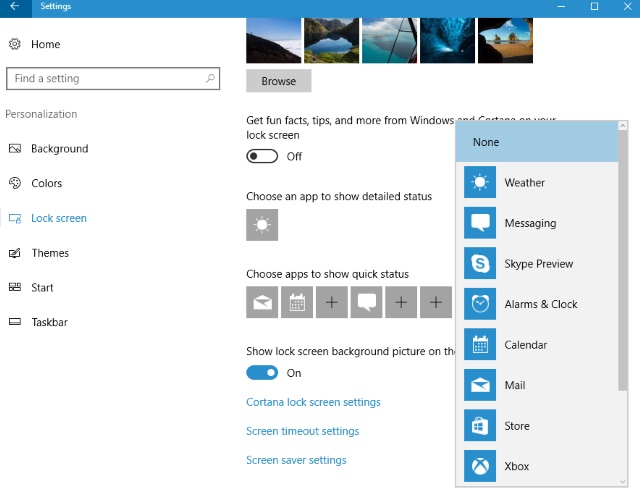Click the search magnifier icon
The height and width of the screenshot is (493, 640).
tap(210, 78)
